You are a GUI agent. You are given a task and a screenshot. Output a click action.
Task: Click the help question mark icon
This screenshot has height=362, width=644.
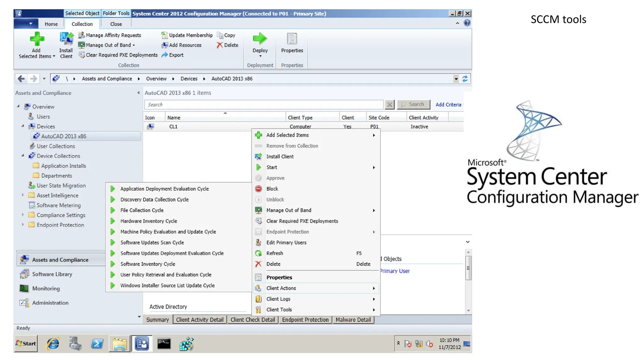[x=467, y=23]
